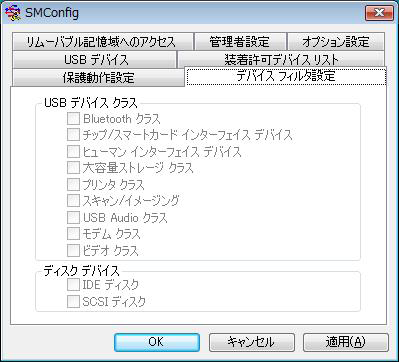Enable the モデム クラス checkbox
The height and width of the screenshot is (362, 399).
click(x=73, y=234)
